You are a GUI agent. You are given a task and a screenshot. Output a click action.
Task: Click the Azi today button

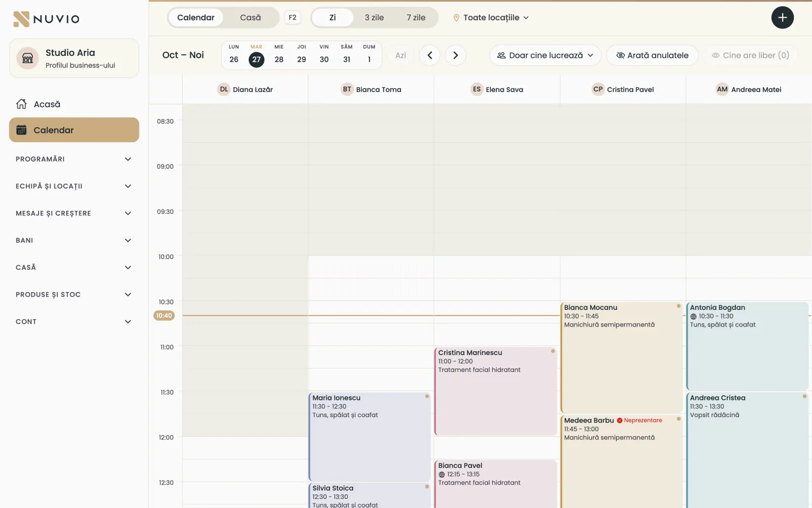pyautogui.click(x=401, y=55)
